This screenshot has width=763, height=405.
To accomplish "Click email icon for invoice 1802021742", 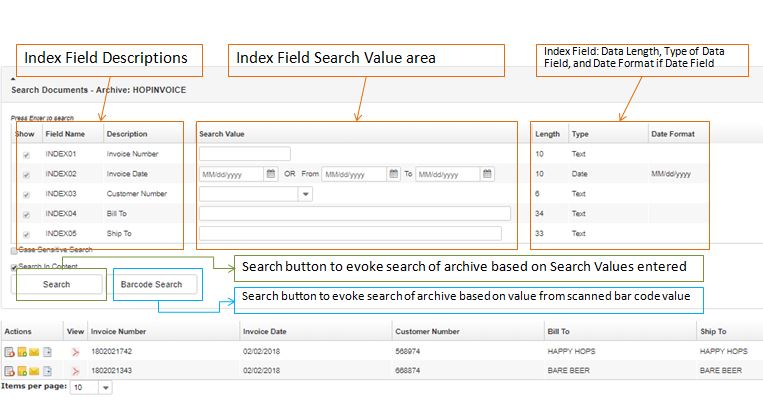I will pos(33,352).
